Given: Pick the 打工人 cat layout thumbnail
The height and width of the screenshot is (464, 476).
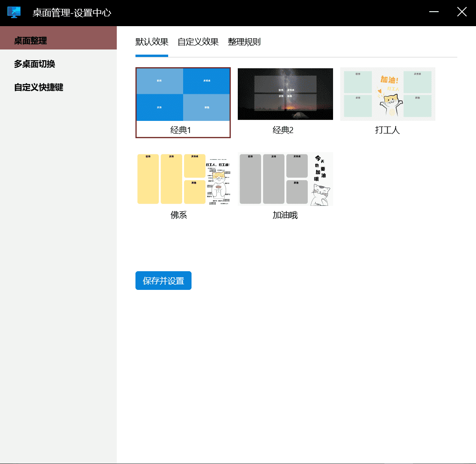Looking at the screenshot, I should tap(388, 94).
